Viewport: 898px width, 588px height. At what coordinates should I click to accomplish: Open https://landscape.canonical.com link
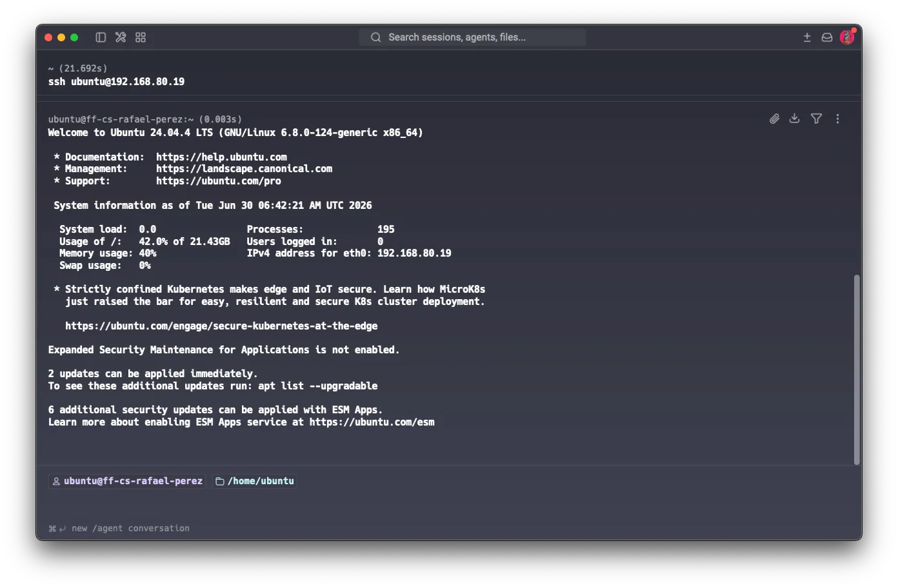[x=244, y=169]
